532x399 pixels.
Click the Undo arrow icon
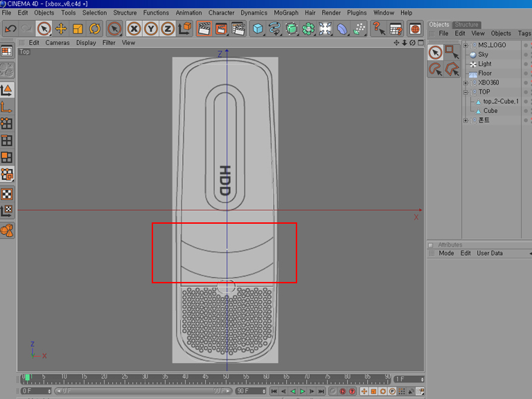[x=10, y=29]
